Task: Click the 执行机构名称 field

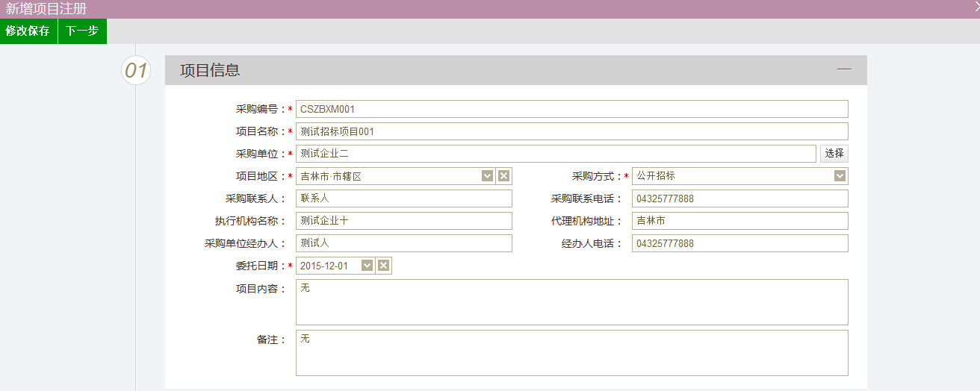Action: click(x=403, y=221)
